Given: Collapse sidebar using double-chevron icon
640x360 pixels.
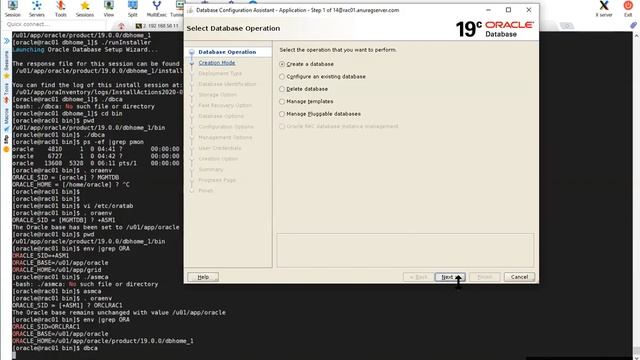Looking at the screenshot, I should [x=7, y=41].
